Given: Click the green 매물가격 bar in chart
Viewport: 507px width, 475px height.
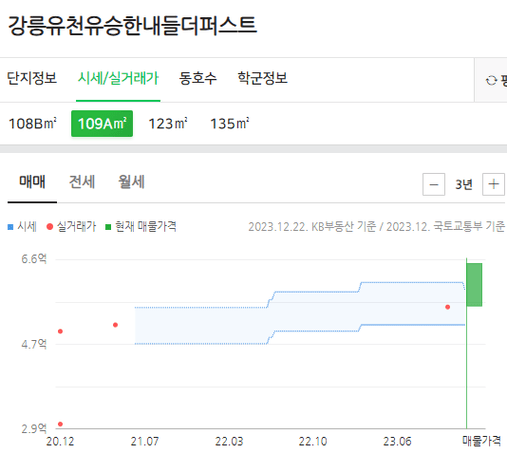Looking at the screenshot, I should (474, 285).
